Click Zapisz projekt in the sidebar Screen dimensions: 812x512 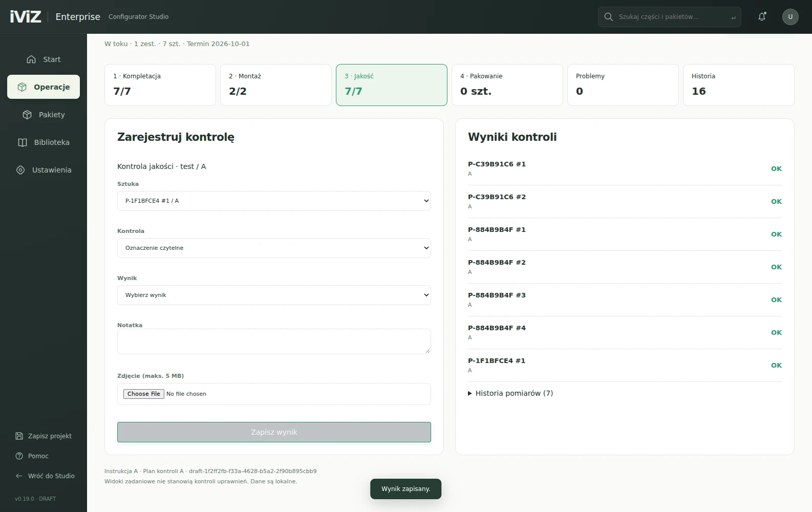pos(44,436)
